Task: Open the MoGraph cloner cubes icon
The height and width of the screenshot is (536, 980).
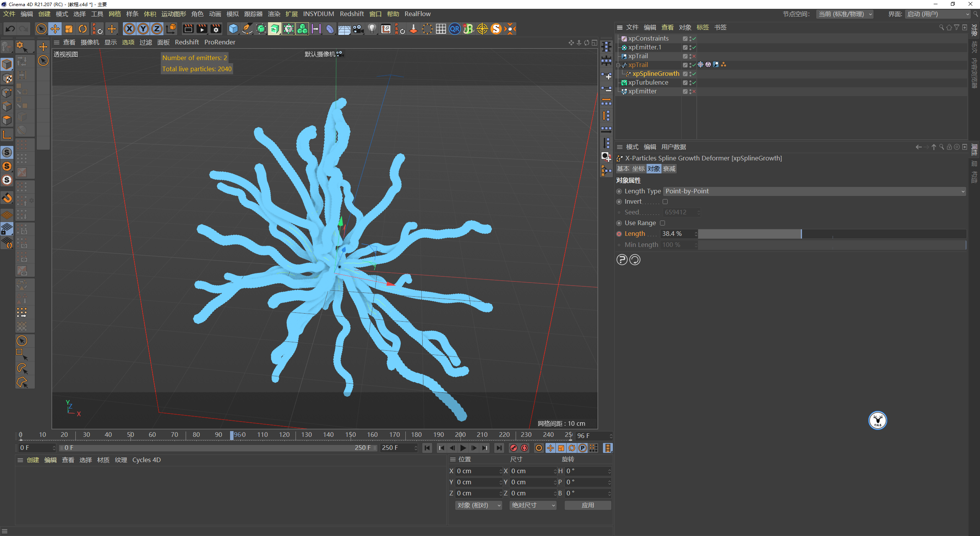Action: coord(302,29)
